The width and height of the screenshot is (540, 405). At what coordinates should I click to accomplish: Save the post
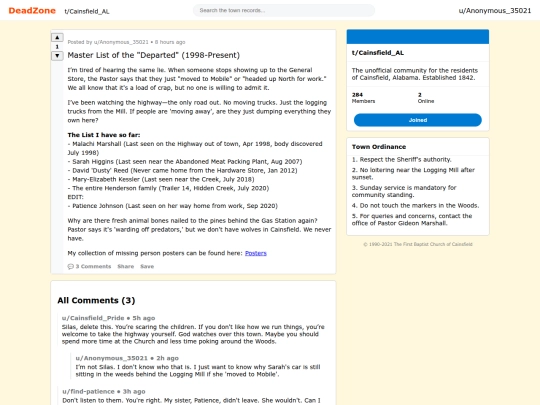point(147,266)
